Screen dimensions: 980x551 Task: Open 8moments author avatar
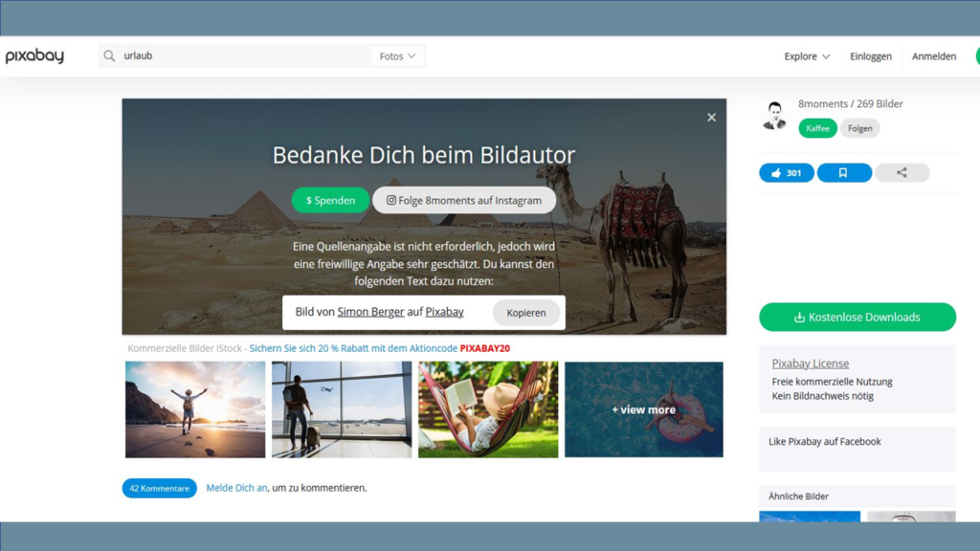[774, 115]
